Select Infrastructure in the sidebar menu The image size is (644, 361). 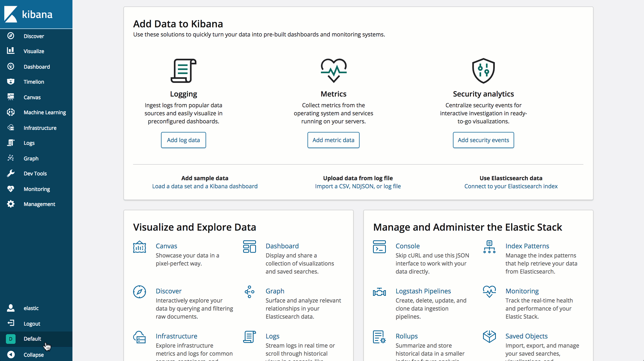point(40,128)
